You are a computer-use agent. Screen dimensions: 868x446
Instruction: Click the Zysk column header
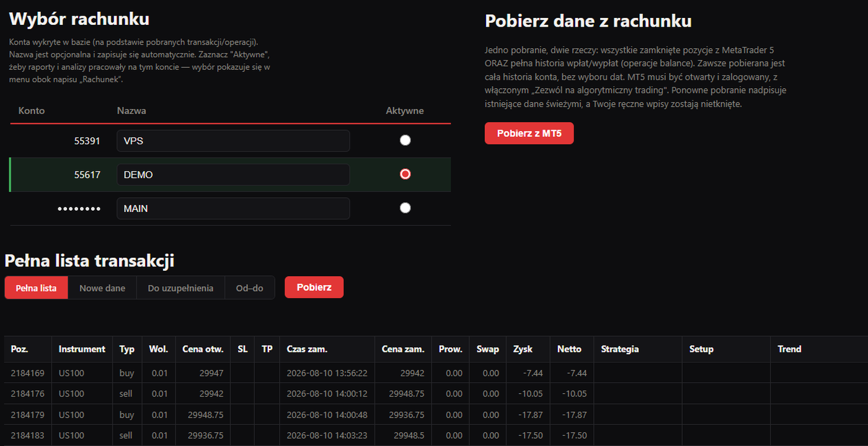[523, 349]
